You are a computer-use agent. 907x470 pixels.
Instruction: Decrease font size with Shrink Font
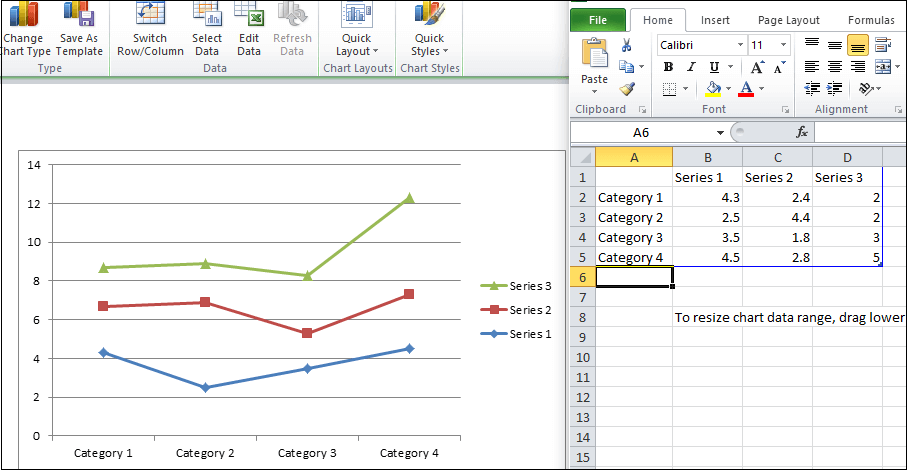coord(779,67)
